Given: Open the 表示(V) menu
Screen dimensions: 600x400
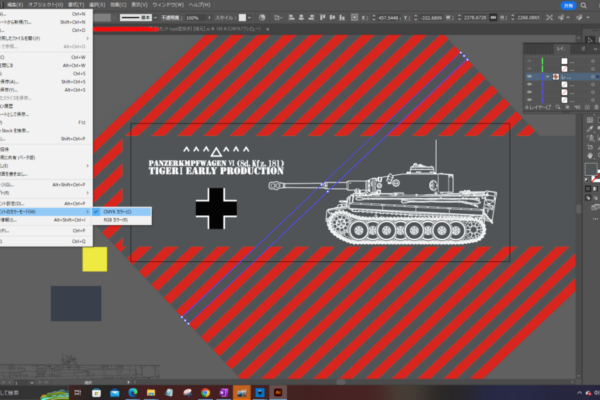Looking at the screenshot, I should [x=139, y=5].
